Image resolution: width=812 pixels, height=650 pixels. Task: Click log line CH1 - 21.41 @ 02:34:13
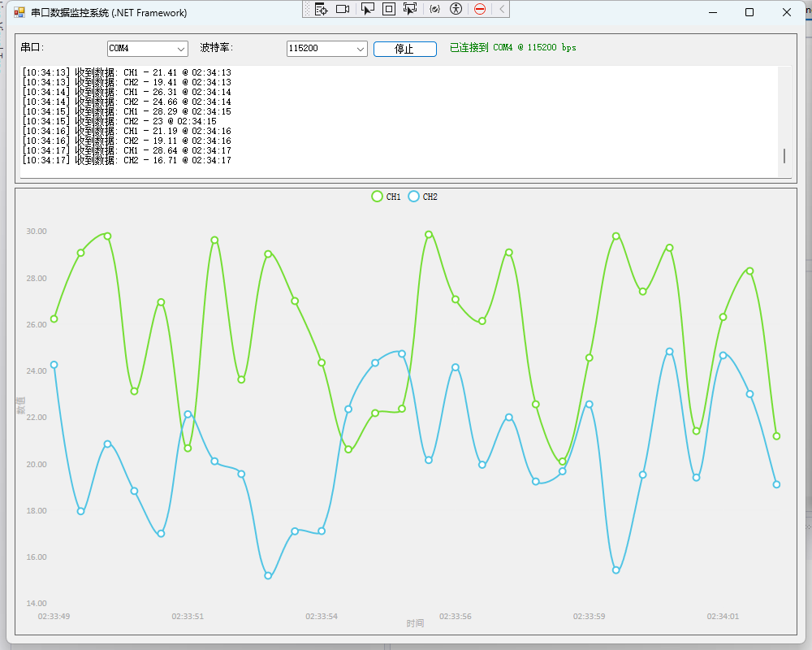coord(127,72)
